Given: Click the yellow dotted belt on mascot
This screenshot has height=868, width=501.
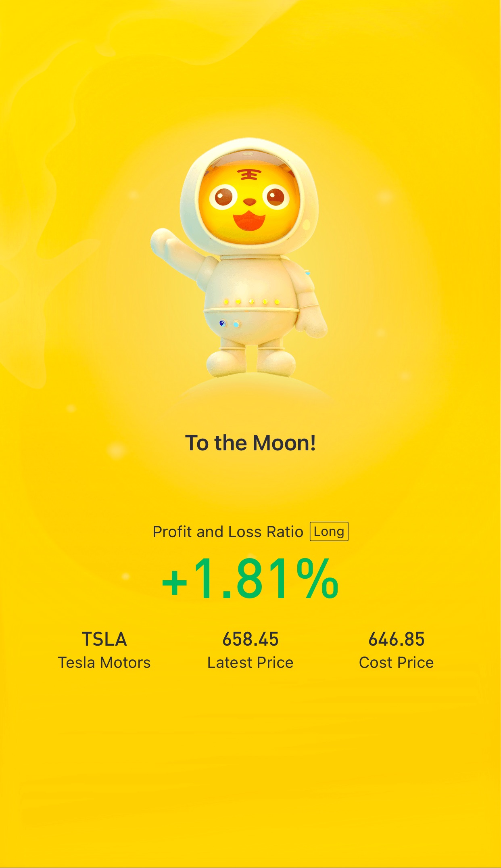Looking at the screenshot, I should tap(251, 301).
